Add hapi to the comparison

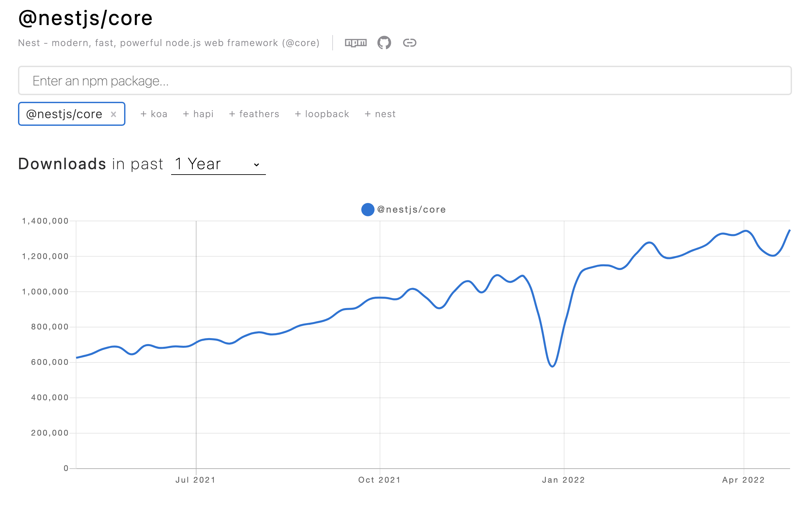point(198,114)
